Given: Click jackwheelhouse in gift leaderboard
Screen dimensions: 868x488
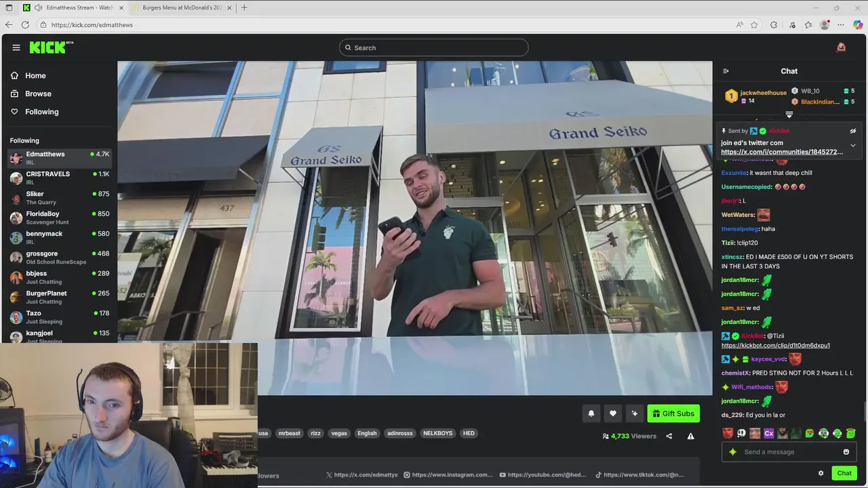Looking at the screenshot, I should click(763, 93).
